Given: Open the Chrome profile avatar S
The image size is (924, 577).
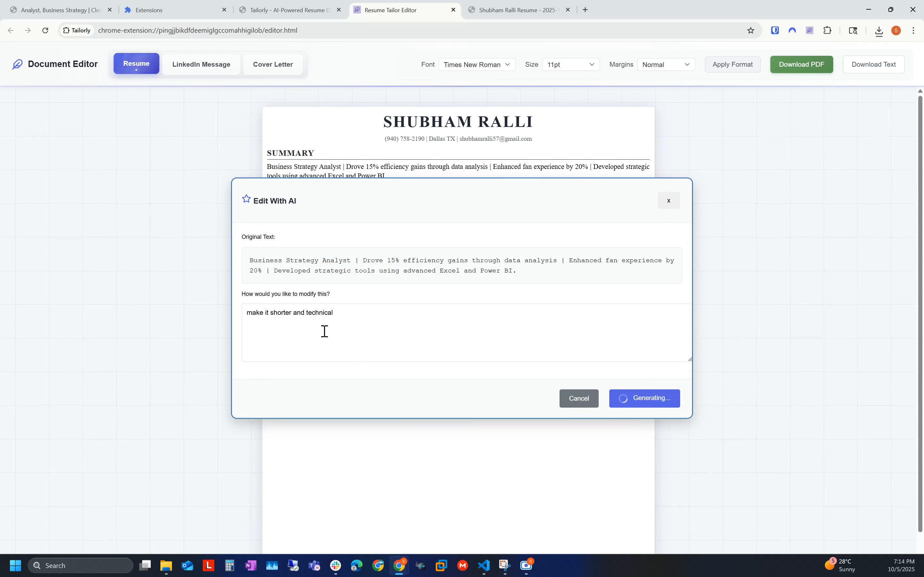Looking at the screenshot, I should tap(896, 30).
